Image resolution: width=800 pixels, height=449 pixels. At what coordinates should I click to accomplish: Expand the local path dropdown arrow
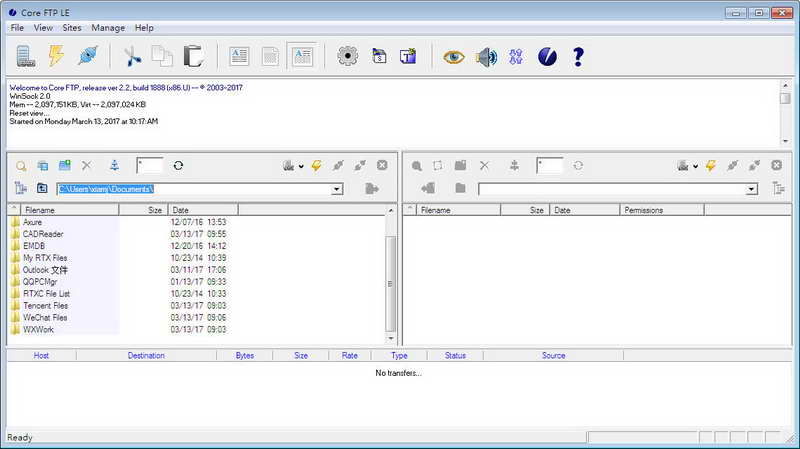[337, 189]
